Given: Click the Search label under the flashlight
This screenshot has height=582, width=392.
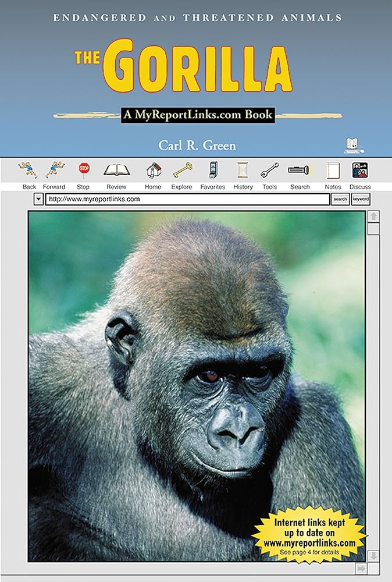Looking at the screenshot, I should pos(300,187).
